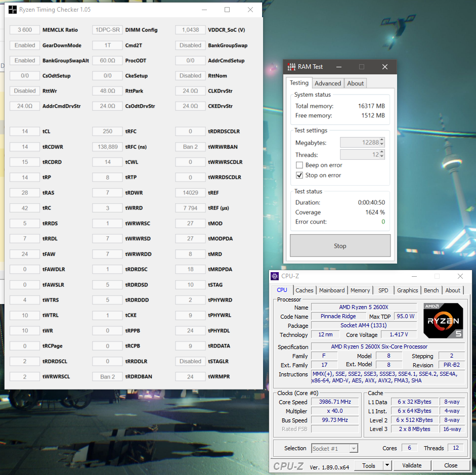The height and width of the screenshot is (475, 476).
Task: Open the Graphics tab in CPU-Z
Action: pos(407,290)
